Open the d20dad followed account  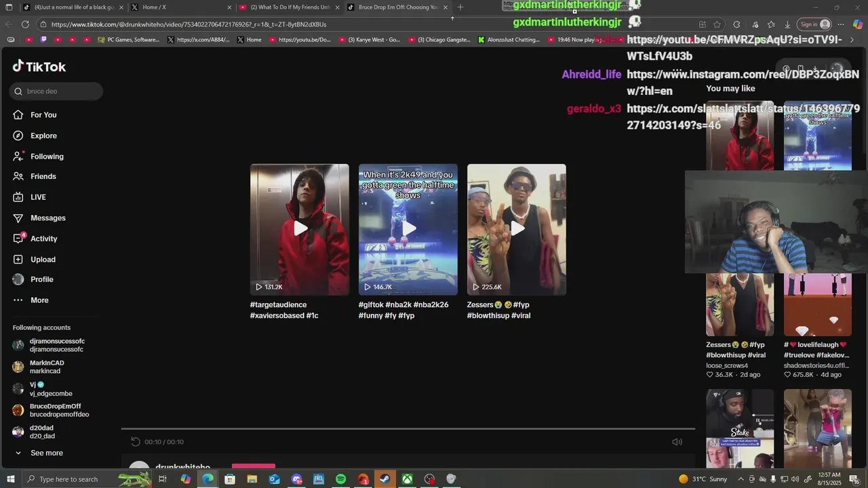[x=42, y=432]
